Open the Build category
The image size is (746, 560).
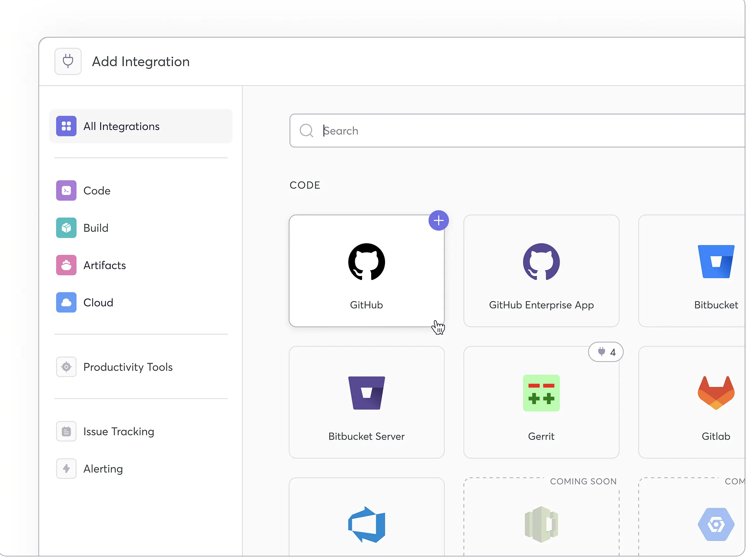[x=95, y=227]
